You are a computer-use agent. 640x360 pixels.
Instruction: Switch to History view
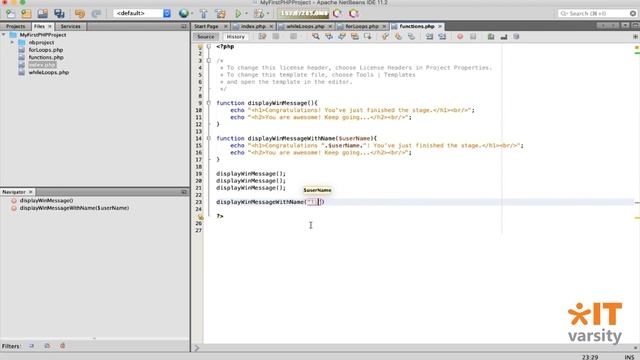click(x=236, y=37)
